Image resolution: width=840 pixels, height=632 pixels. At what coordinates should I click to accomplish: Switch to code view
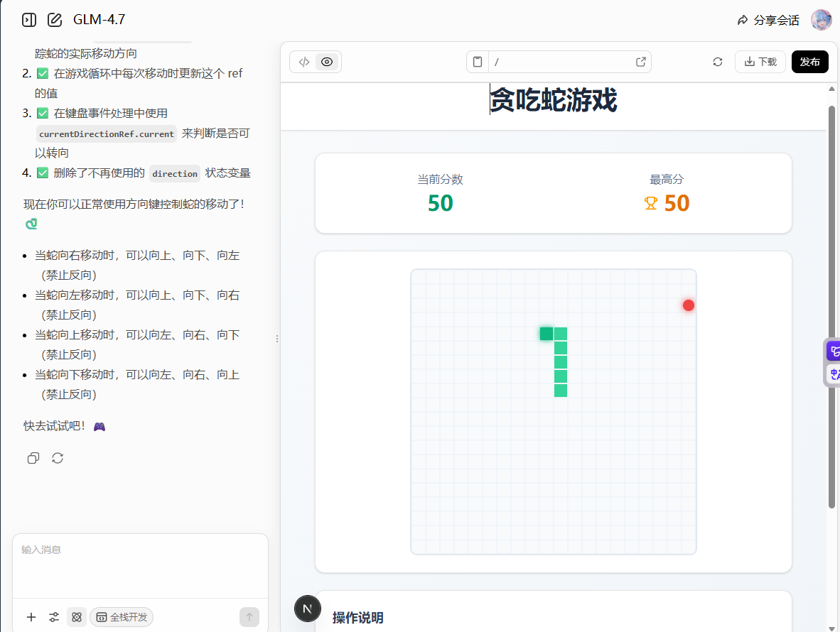click(x=303, y=62)
